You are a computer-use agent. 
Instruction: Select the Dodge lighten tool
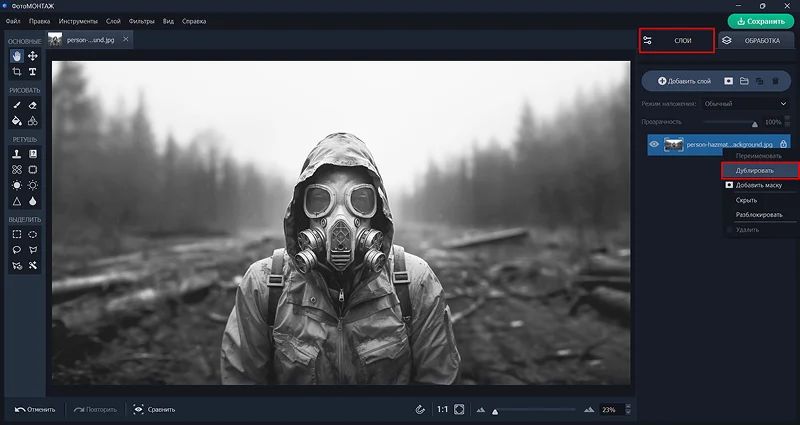tap(17, 185)
